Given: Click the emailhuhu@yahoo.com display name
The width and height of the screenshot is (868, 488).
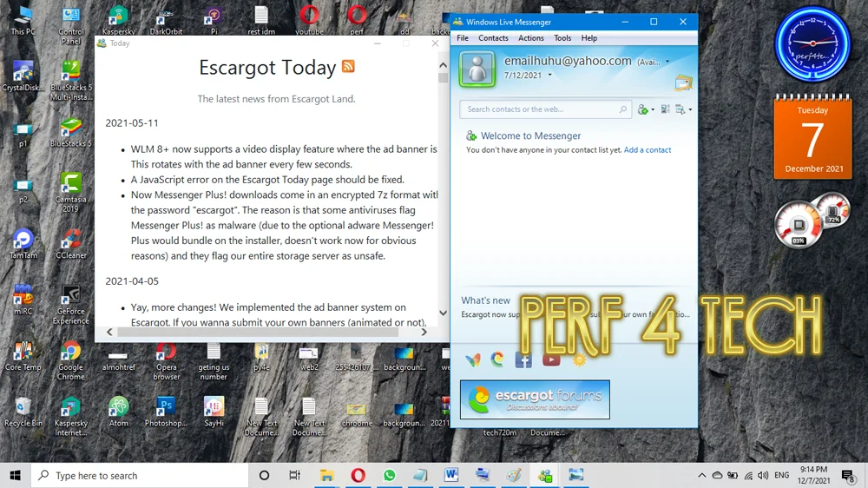Looking at the screenshot, I should point(568,61).
